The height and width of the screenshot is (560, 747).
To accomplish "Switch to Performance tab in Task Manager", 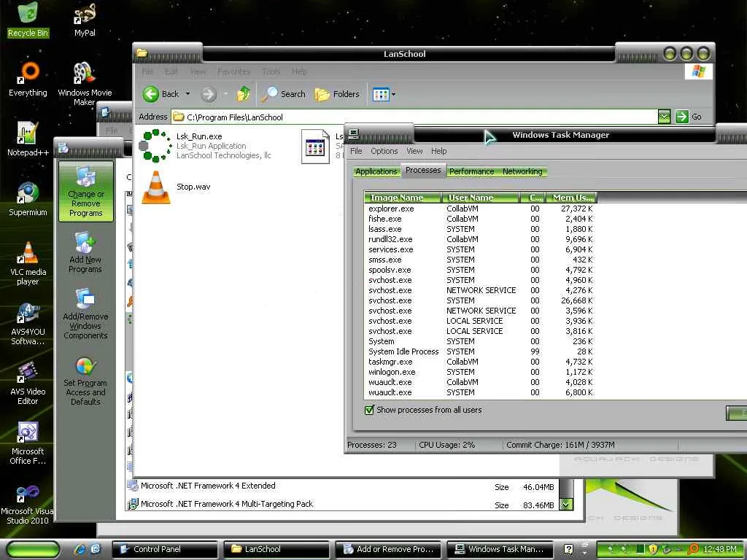I will tap(471, 171).
